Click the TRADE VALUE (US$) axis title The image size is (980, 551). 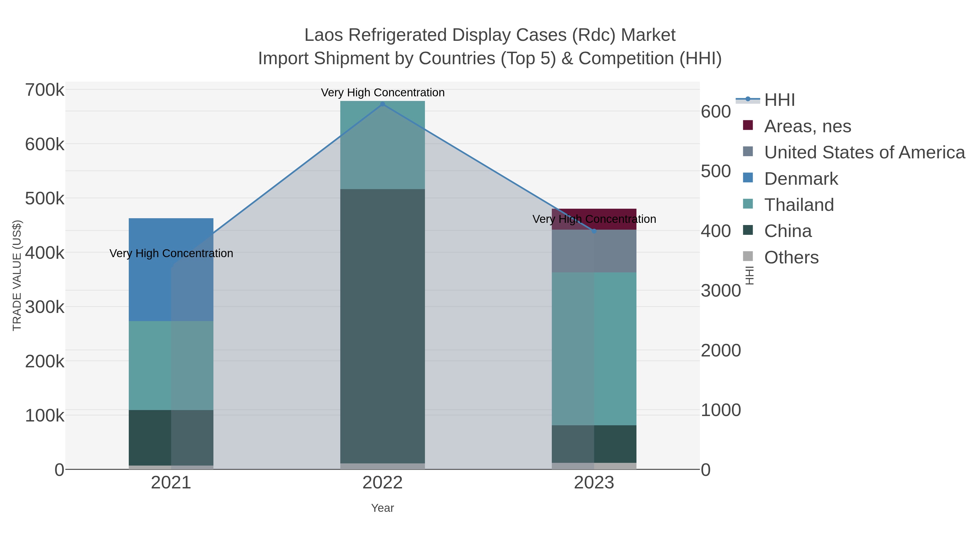[17, 275]
